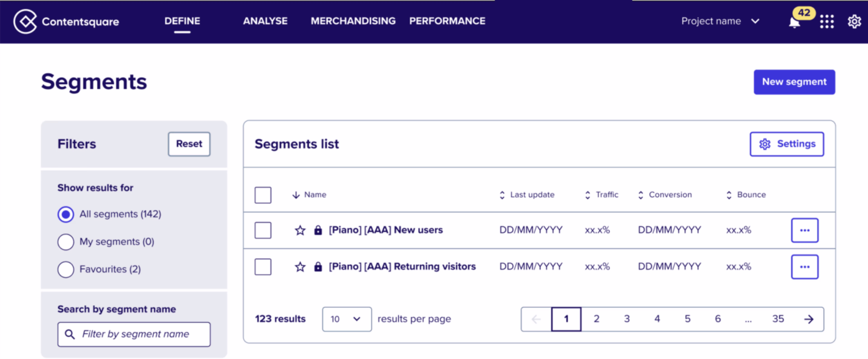This screenshot has width=868, height=359.
Task: Reset the filters
Action: pos(189,144)
